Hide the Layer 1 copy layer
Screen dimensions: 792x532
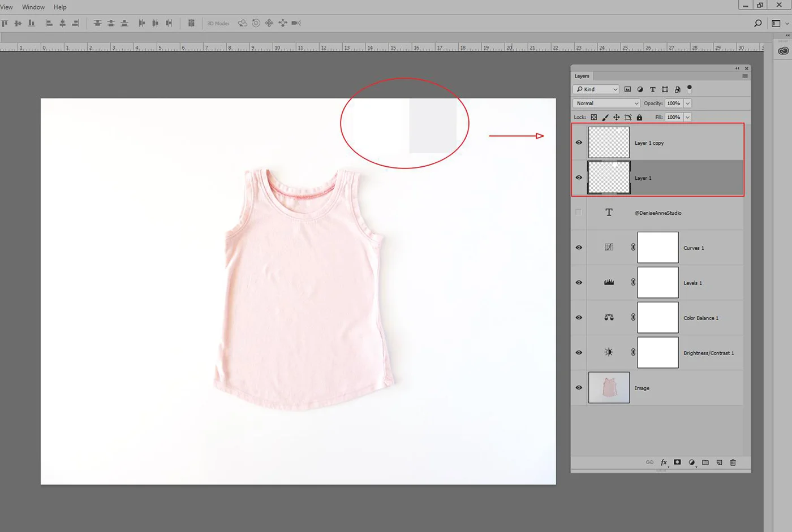click(x=579, y=142)
